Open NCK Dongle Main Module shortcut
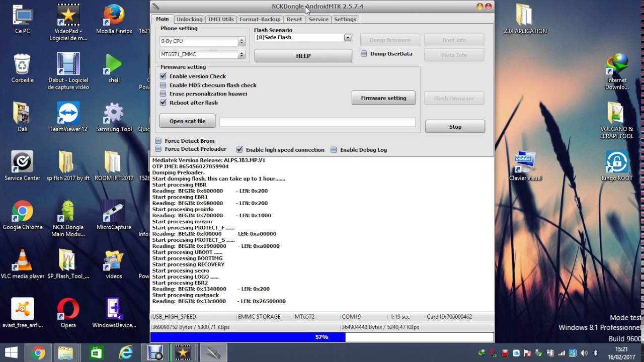Image resolution: width=644 pixels, height=362 pixels. click(68, 218)
